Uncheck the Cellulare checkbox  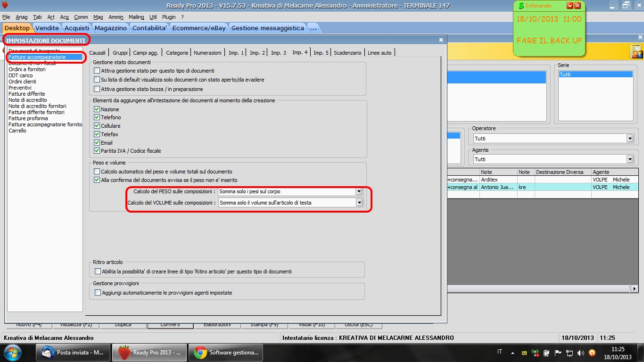point(97,126)
